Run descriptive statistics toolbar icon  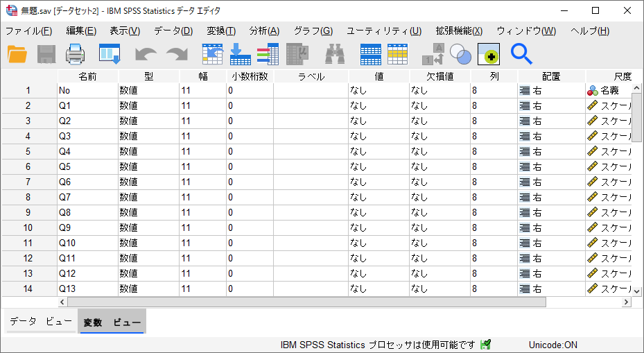297,54
